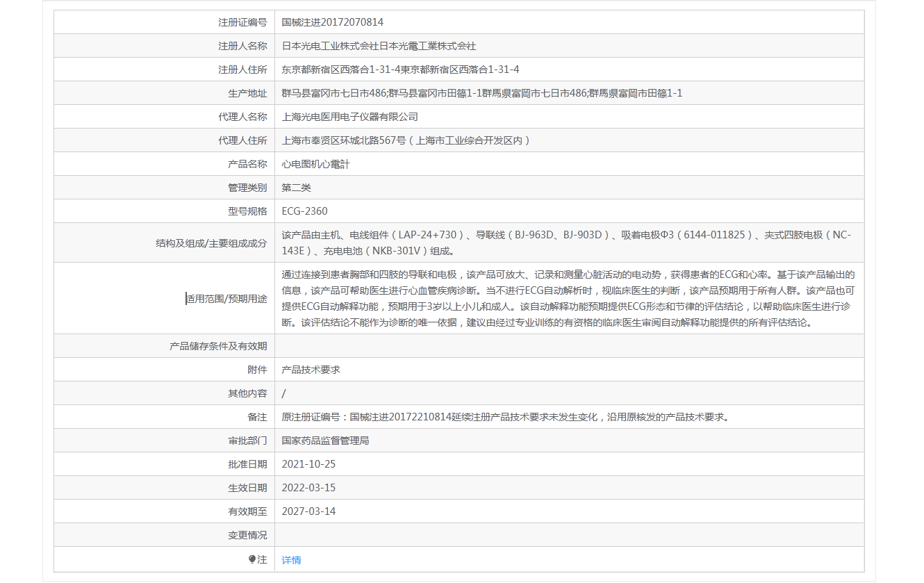The height and width of the screenshot is (583, 924).
Task: Click the 变更情况 label
Action: tap(247, 535)
